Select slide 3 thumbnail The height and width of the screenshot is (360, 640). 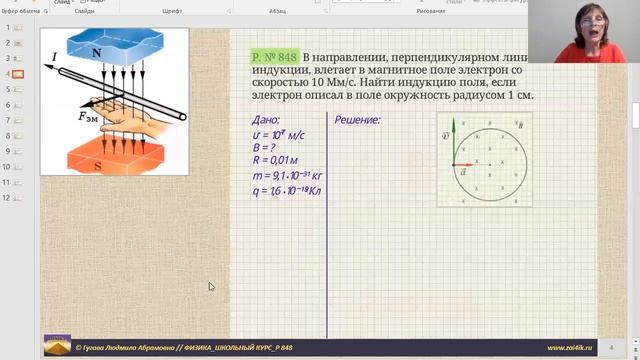(18, 59)
